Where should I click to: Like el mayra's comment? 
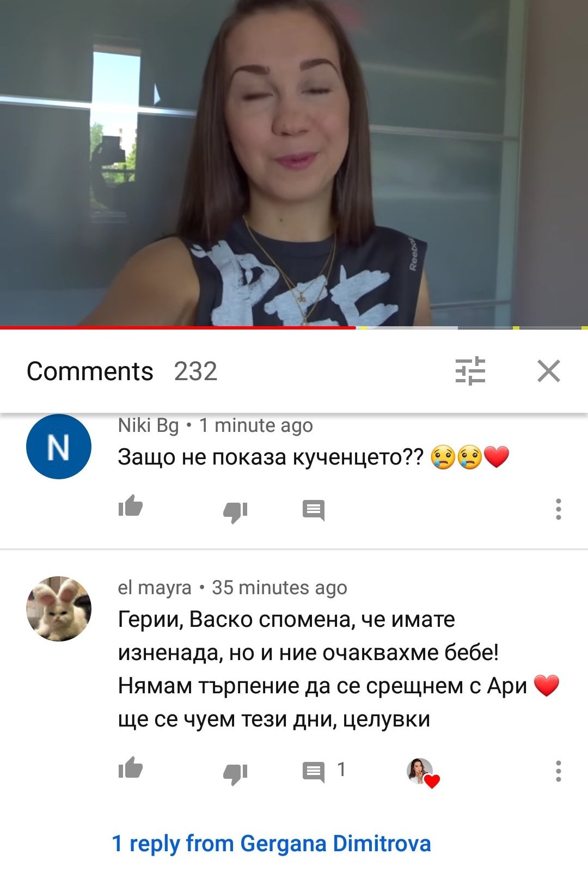coord(131,768)
